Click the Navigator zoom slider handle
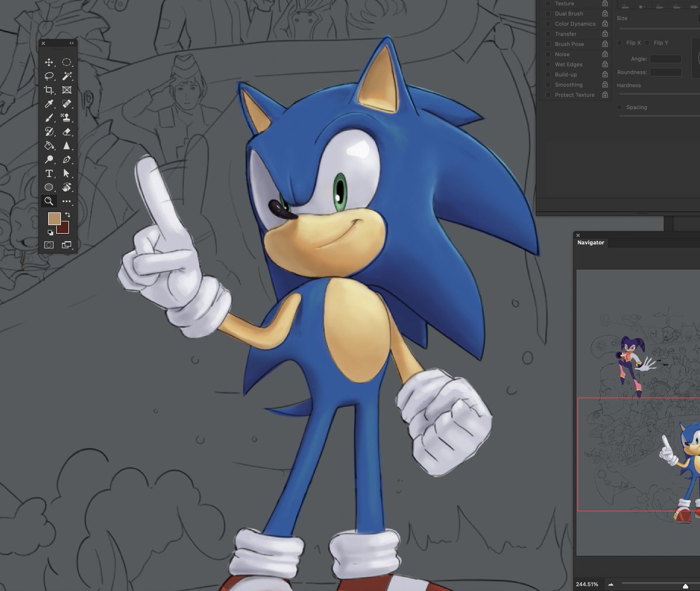Image resolution: width=700 pixels, height=591 pixels. click(x=685, y=585)
